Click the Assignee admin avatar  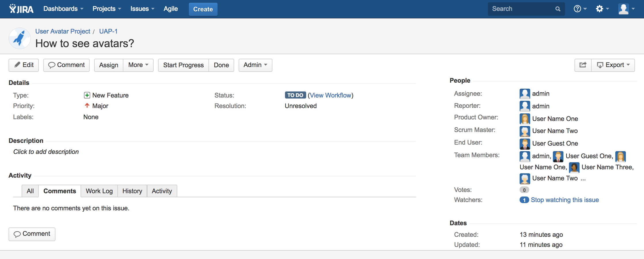(x=525, y=94)
